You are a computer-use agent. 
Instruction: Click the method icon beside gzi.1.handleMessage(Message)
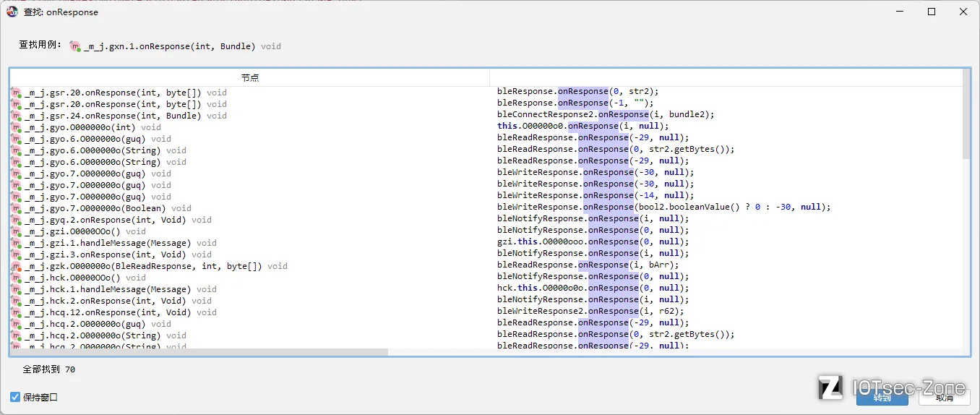pos(17,243)
